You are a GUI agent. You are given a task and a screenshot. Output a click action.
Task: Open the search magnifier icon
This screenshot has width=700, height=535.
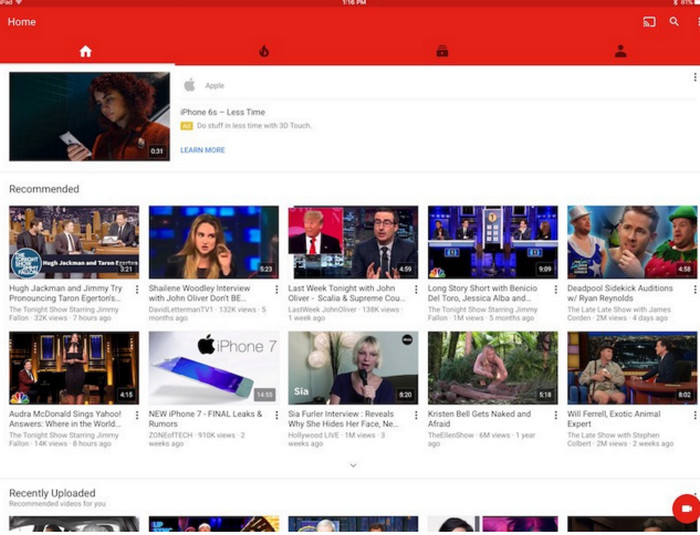(x=674, y=21)
